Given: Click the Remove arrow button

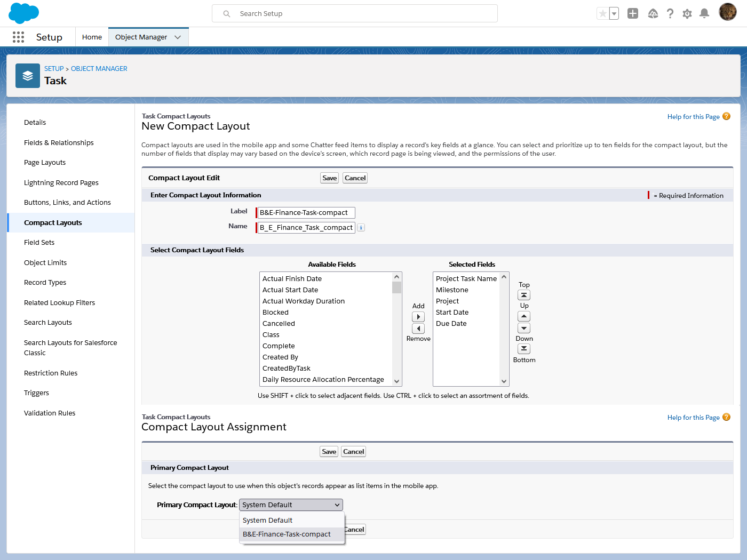Looking at the screenshot, I should [x=418, y=329].
